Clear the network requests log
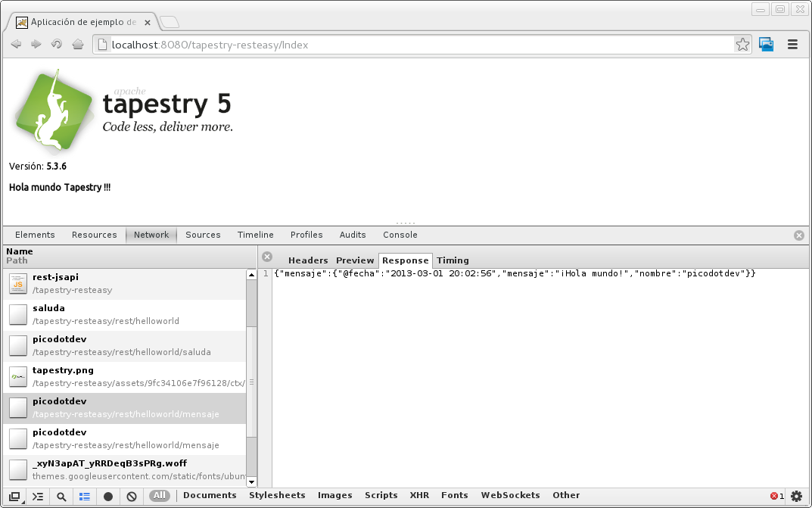The image size is (812, 508). pyautogui.click(x=132, y=496)
